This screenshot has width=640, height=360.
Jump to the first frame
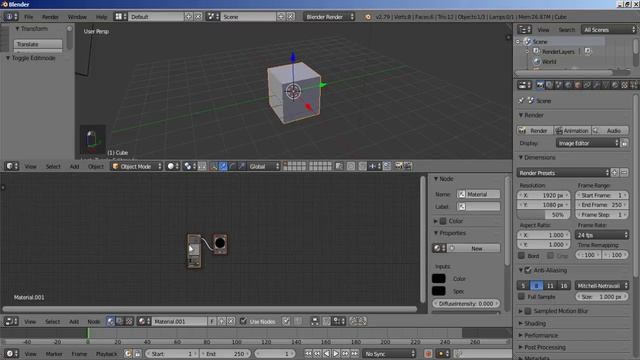coord(308,353)
